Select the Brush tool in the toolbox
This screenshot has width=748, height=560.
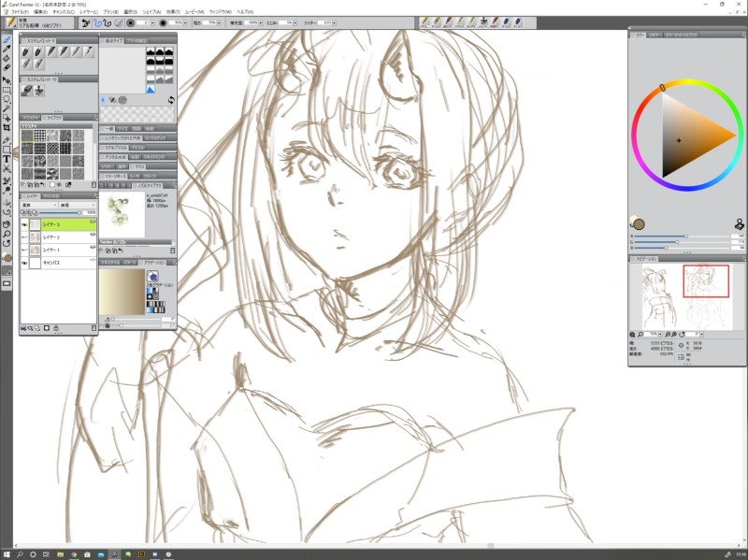[7, 39]
